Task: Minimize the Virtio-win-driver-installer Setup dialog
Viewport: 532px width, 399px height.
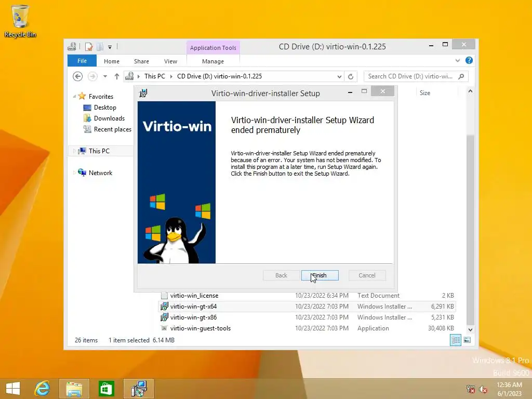Action: click(x=350, y=92)
